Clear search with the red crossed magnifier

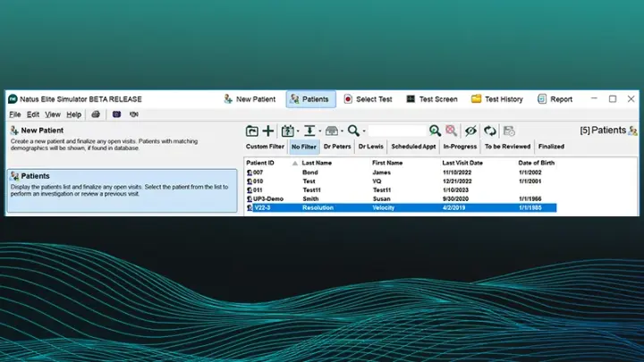452,130
